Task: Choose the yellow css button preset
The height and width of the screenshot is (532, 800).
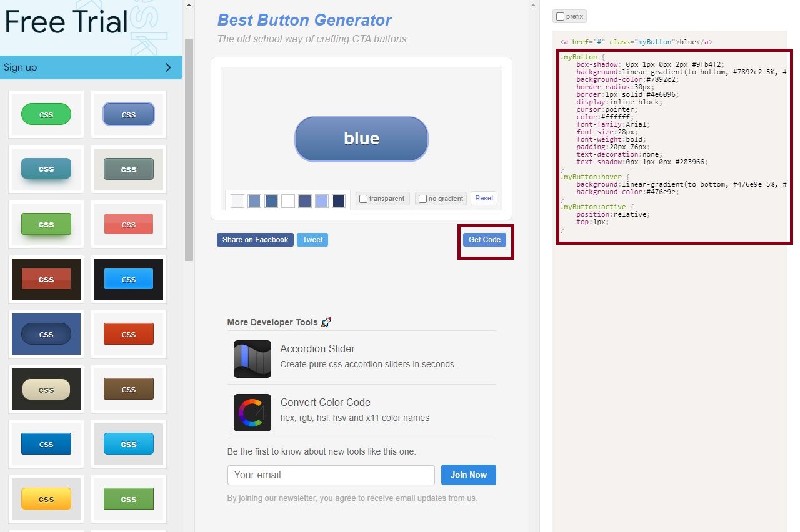Action: [x=46, y=499]
